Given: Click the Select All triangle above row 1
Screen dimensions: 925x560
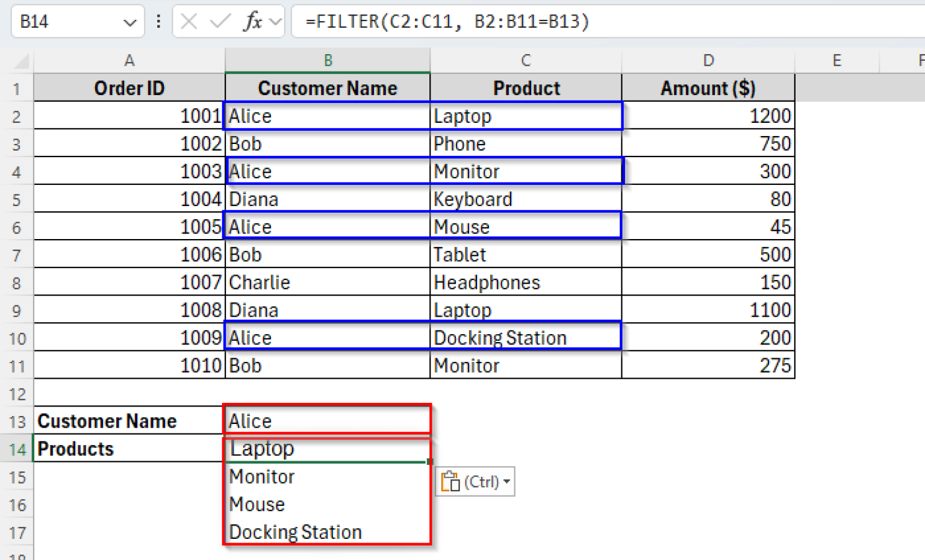Looking at the screenshot, I should click(19, 60).
